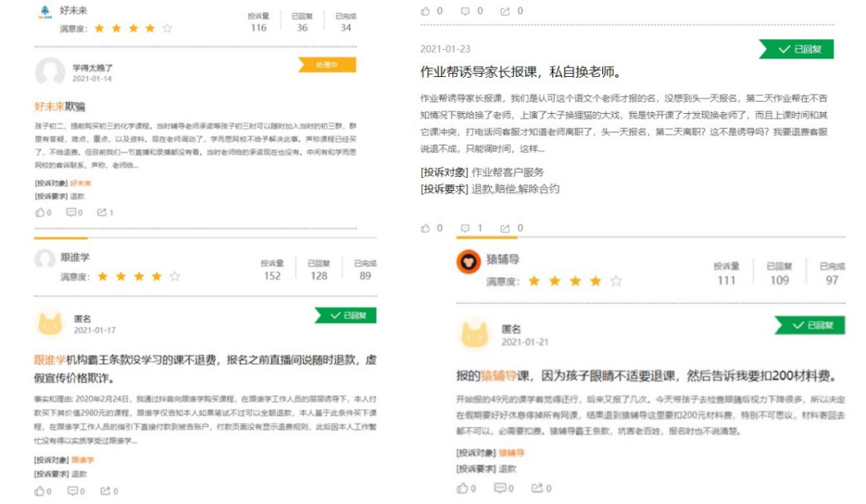
Task: Click 跟谁学 after the 投诉对象 label
Action: click(83, 460)
